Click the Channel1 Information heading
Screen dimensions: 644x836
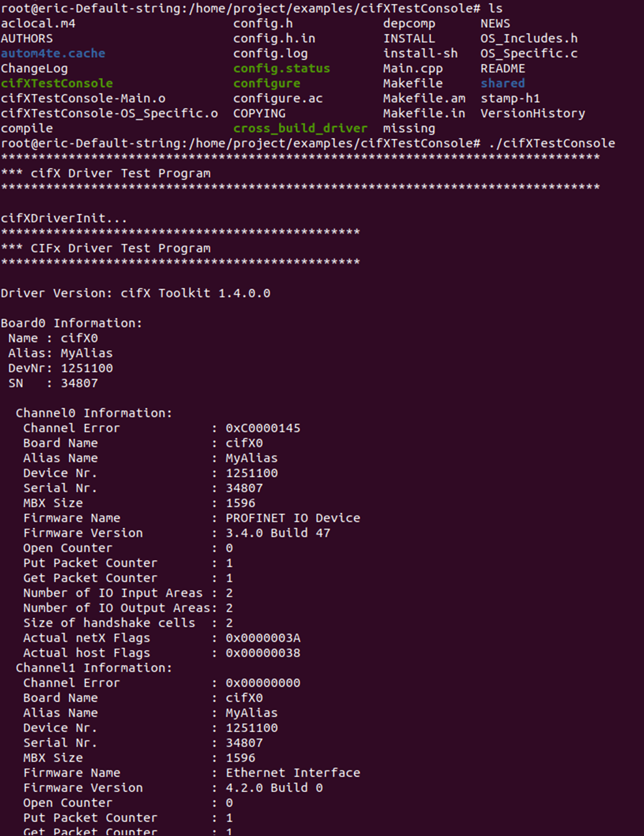(94, 668)
